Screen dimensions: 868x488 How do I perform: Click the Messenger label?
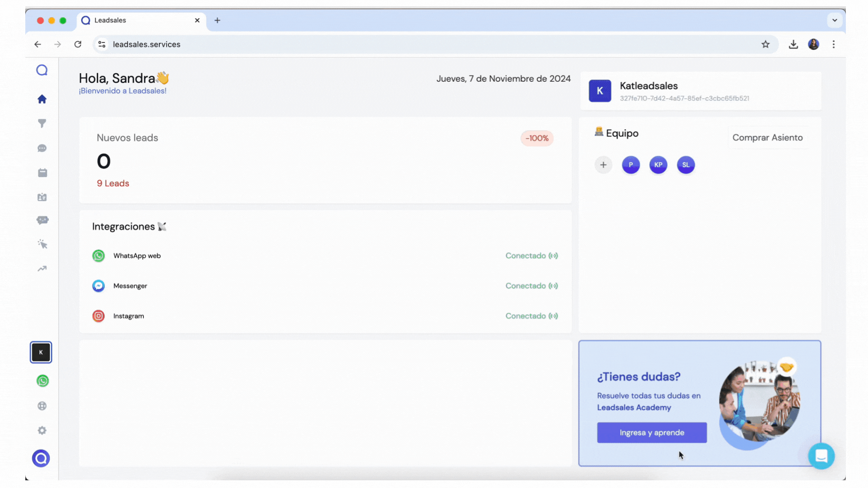click(x=130, y=286)
